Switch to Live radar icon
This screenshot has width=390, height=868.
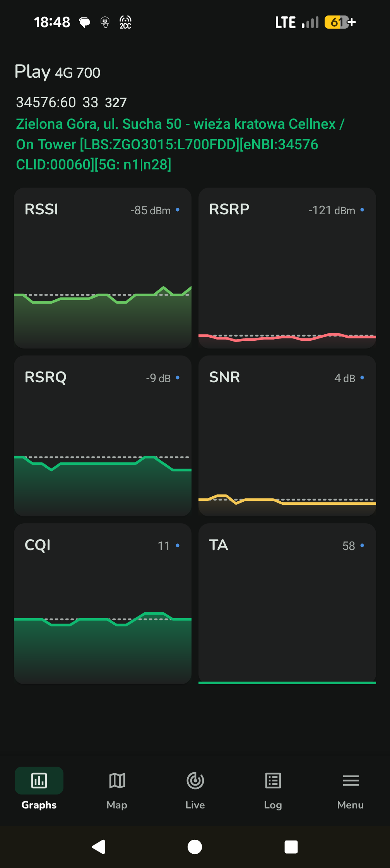coord(195,781)
